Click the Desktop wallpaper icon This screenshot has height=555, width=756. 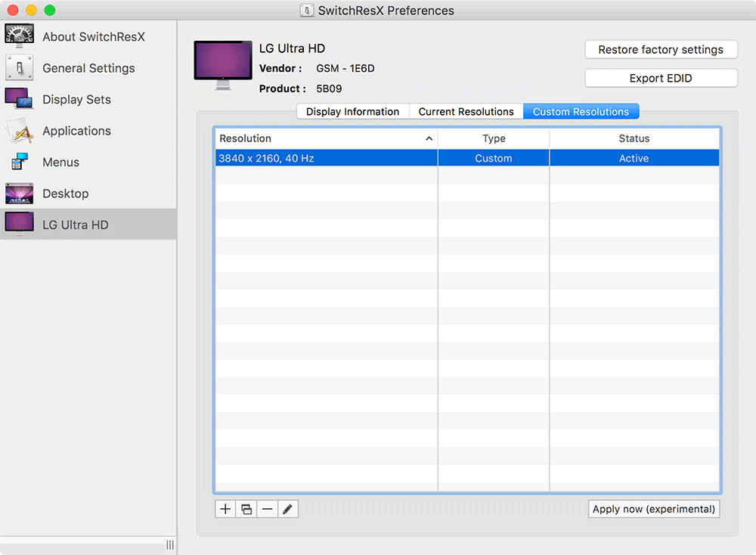[20, 194]
